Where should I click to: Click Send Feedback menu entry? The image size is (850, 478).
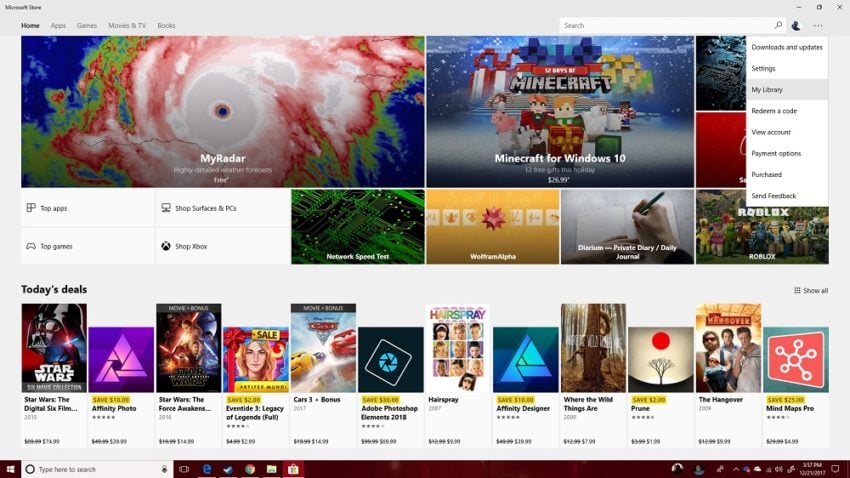point(787,196)
